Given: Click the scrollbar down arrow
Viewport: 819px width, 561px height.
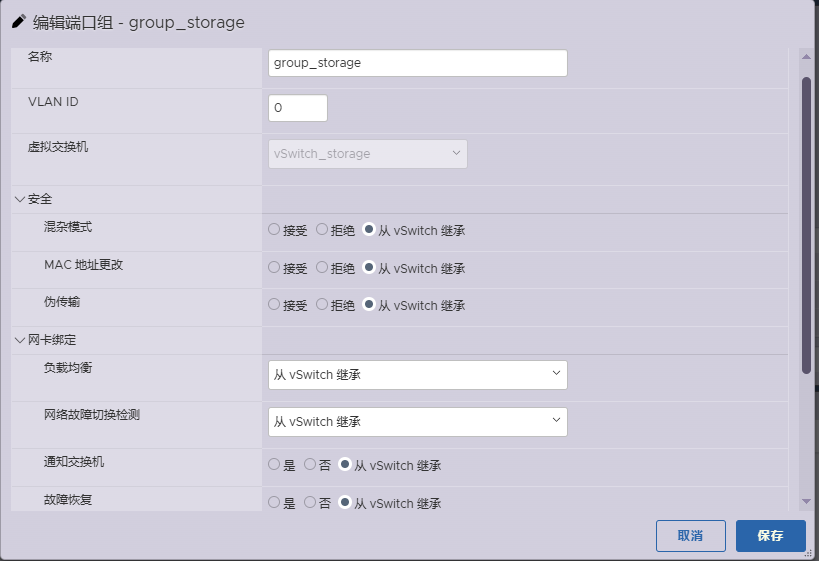Looking at the screenshot, I should coord(806,501).
